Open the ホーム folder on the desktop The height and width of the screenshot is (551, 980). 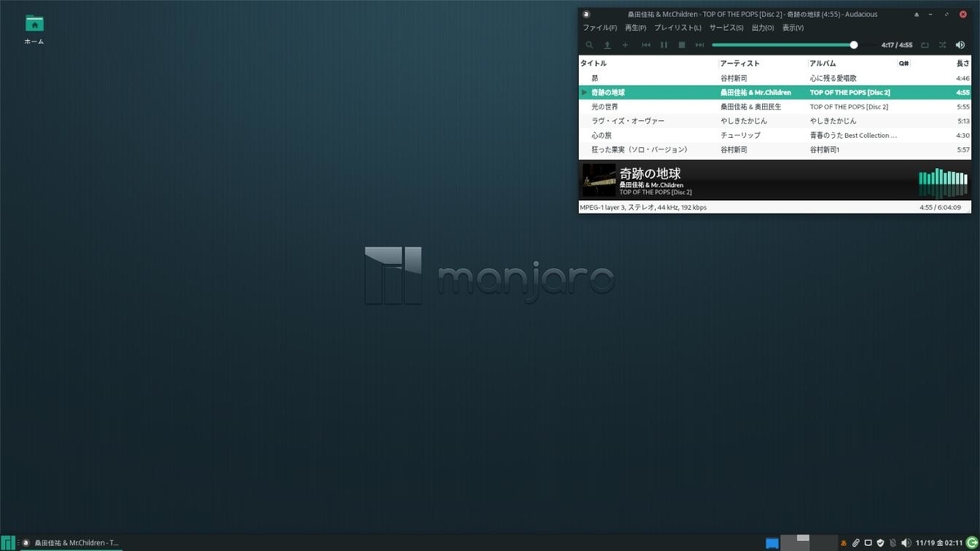point(34,29)
